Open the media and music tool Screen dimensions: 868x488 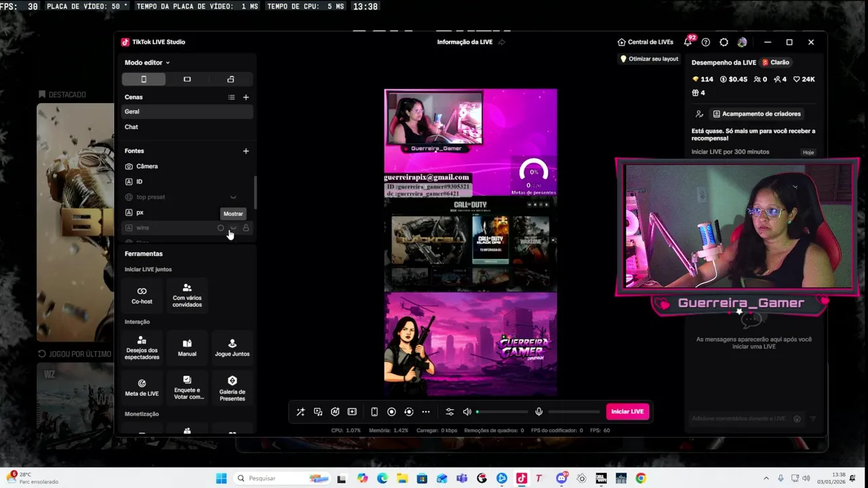click(x=318, y=411)
